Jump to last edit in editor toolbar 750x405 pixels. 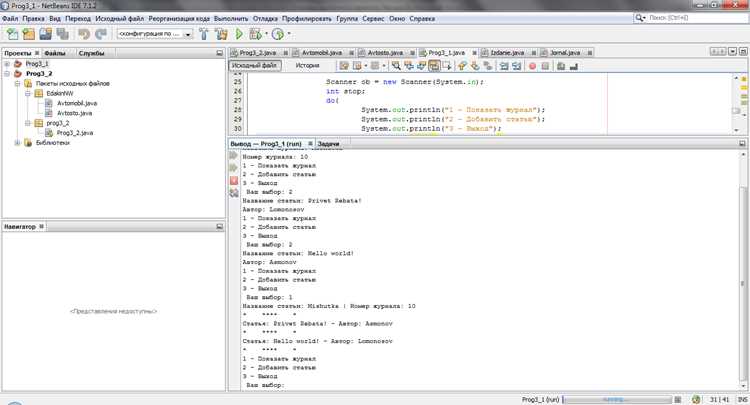[344, 66]
